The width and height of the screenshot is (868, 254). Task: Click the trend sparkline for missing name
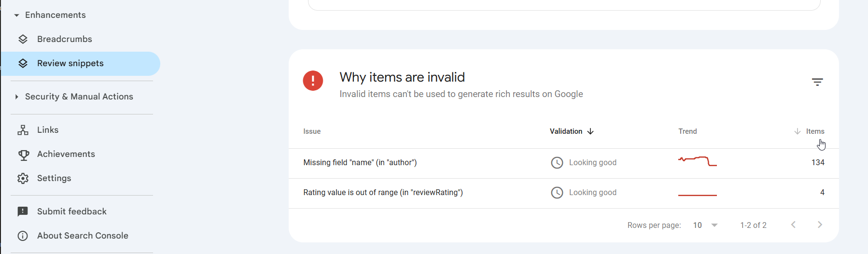tap(698, 161)
